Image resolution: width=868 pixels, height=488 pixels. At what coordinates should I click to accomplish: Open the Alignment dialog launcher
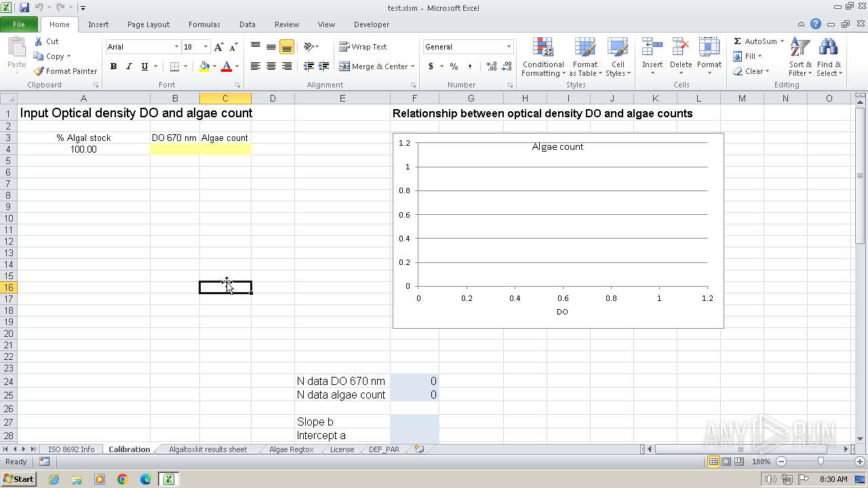(x=413, y=85)
